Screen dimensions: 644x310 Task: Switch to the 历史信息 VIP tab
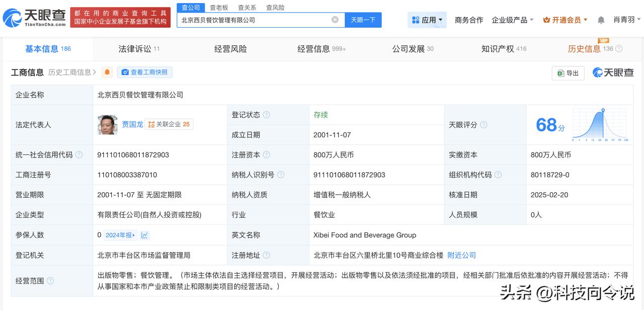point(591,49)
